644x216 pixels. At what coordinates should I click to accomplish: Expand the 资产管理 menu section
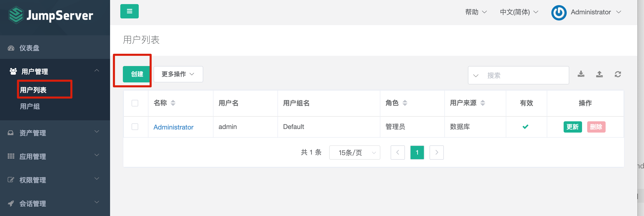(x=55, y=133)
